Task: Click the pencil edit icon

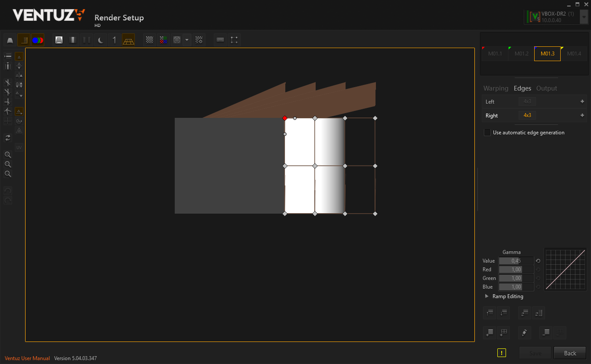Action: [x=524, y=332]
